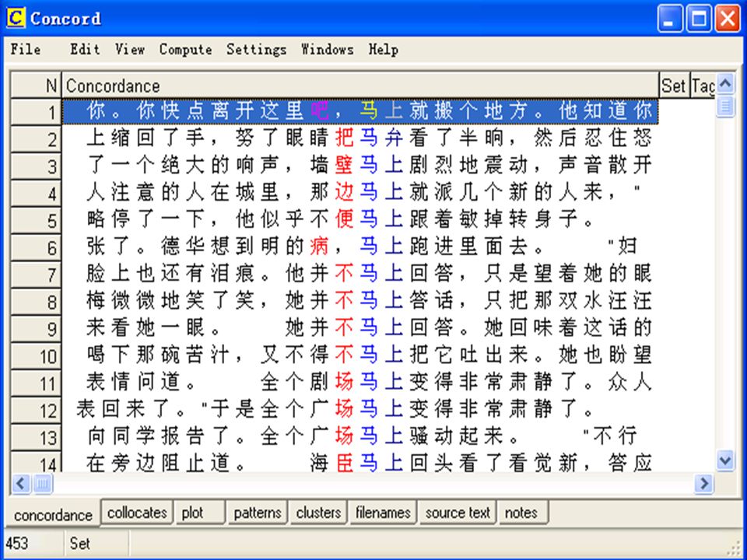
Task: Click the N column header
Action: click(36, 86)
